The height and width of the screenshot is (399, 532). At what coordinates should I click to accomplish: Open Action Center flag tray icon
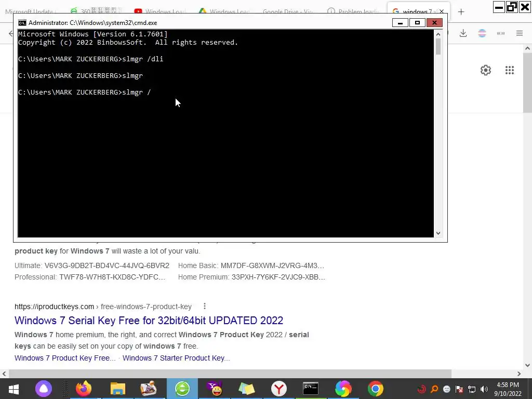pyautogui.click(x=459, y=389)
